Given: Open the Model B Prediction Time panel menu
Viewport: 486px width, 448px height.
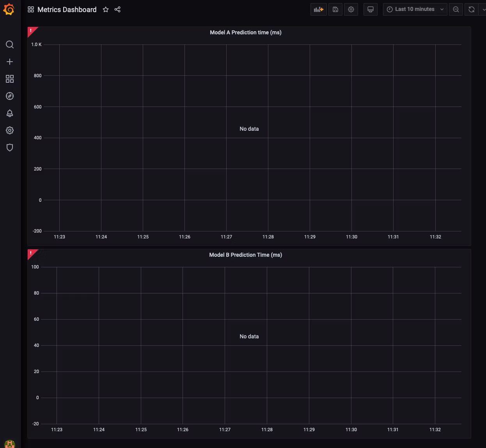Looking at the screenshot, I should [x=245, y=255].
